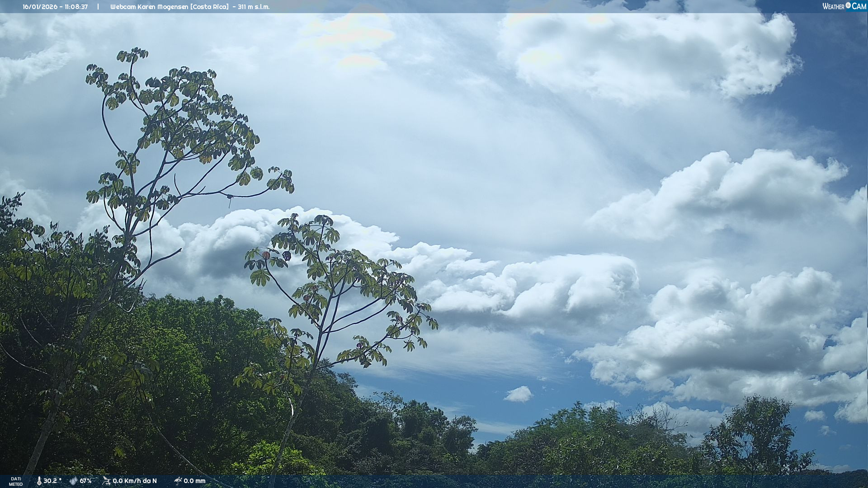
Task: Click the [Costa Rica] location text
Action: [x=209, y=7]
